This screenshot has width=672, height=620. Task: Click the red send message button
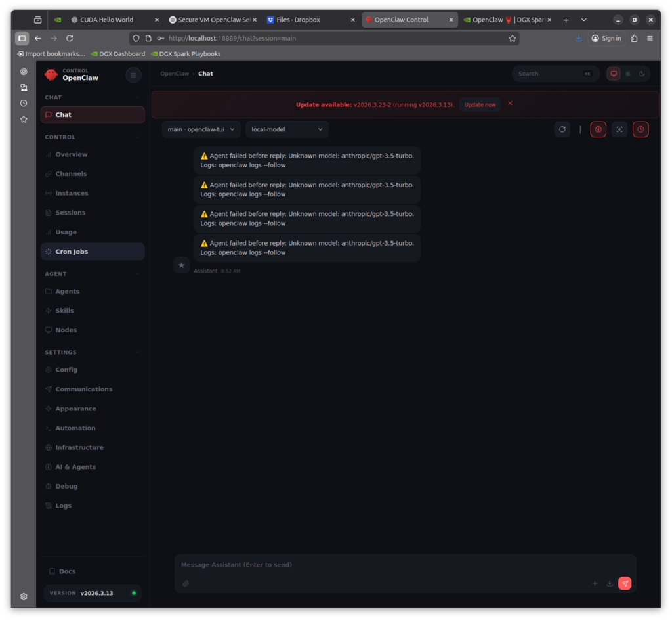pos(624,583)
